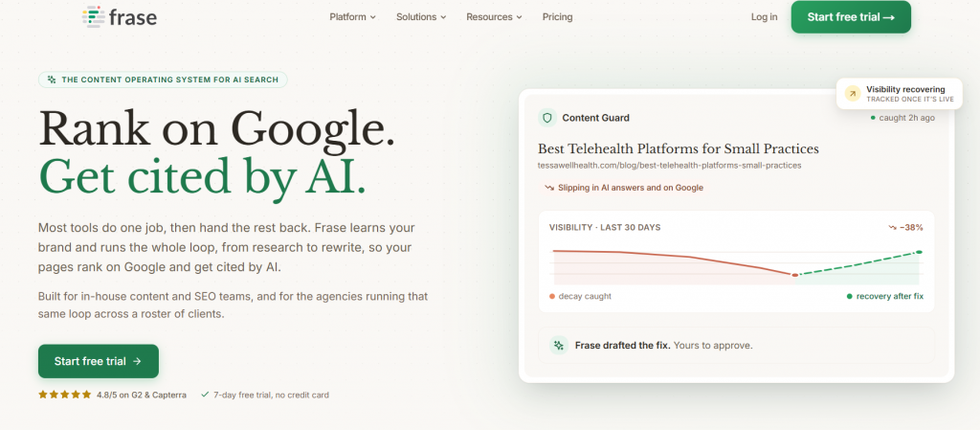Viewport: 980px width, 430px height.
Task: Click the arrow inside the hero Start free trial button
Action: [137, 361]
